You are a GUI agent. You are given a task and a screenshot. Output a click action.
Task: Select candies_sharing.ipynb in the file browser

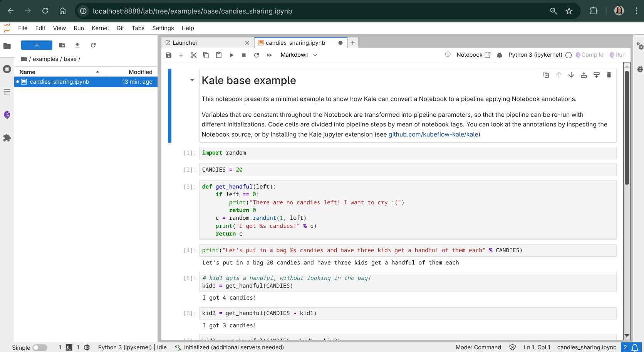(x=86, y=82)
